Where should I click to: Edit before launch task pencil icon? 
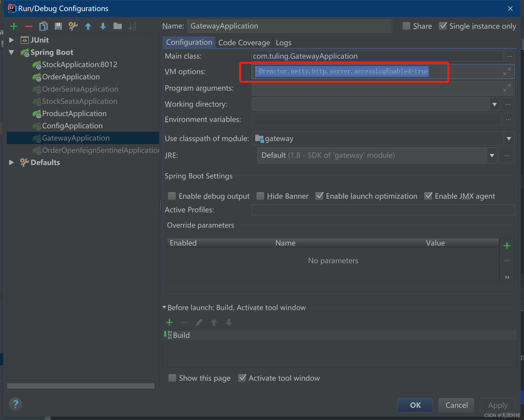199,323
